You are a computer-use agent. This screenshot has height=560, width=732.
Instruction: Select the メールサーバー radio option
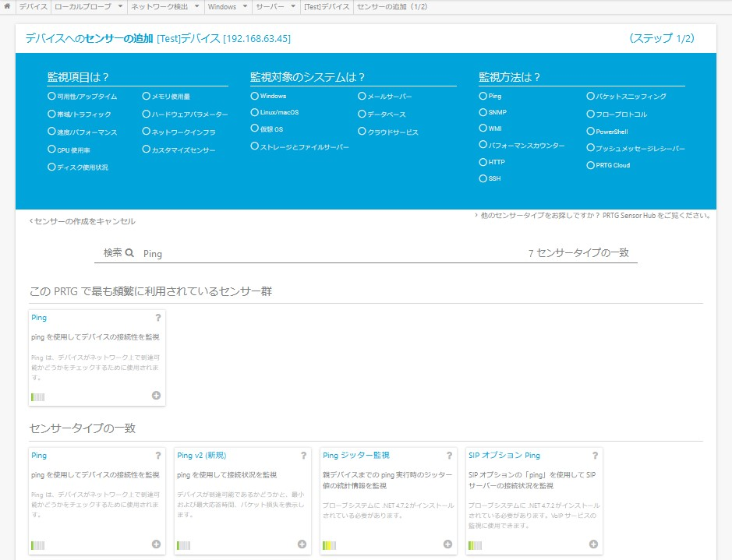362,96
